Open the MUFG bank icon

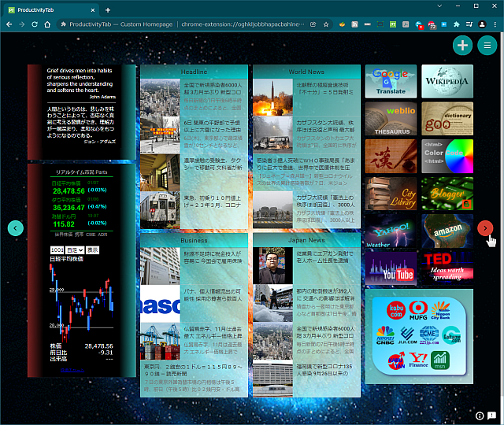pyautogui.click(x=418, y=310)
